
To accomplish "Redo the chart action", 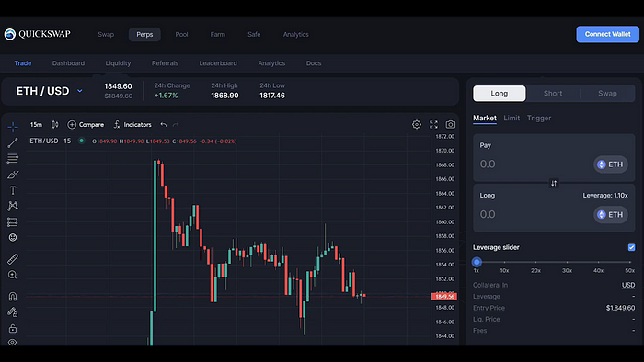I will point(176,125).
